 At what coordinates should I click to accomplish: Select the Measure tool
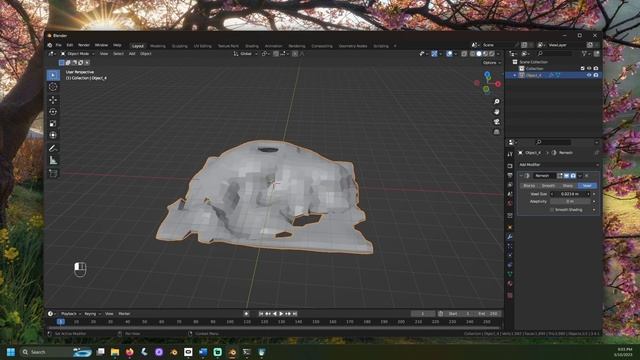53,160
